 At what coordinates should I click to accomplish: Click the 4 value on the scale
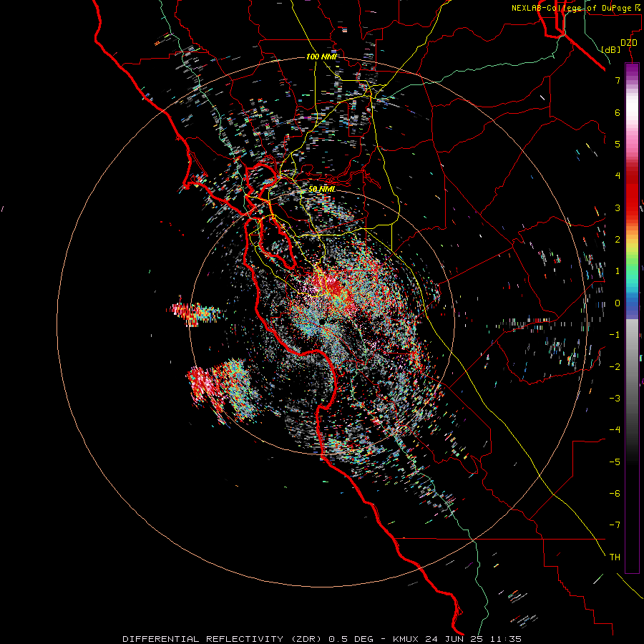click(x=618, y=176)
